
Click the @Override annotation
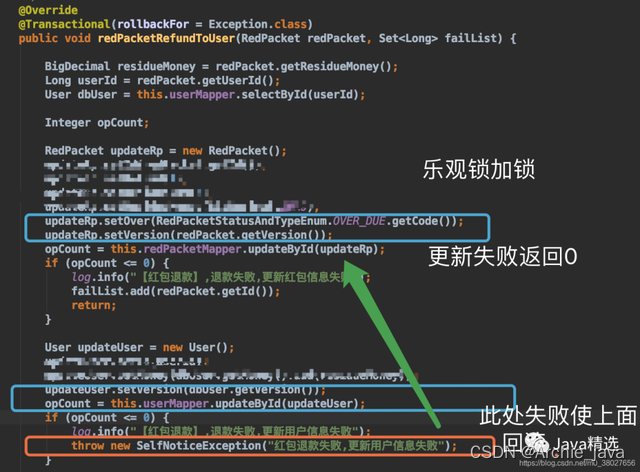click(48, 10)
